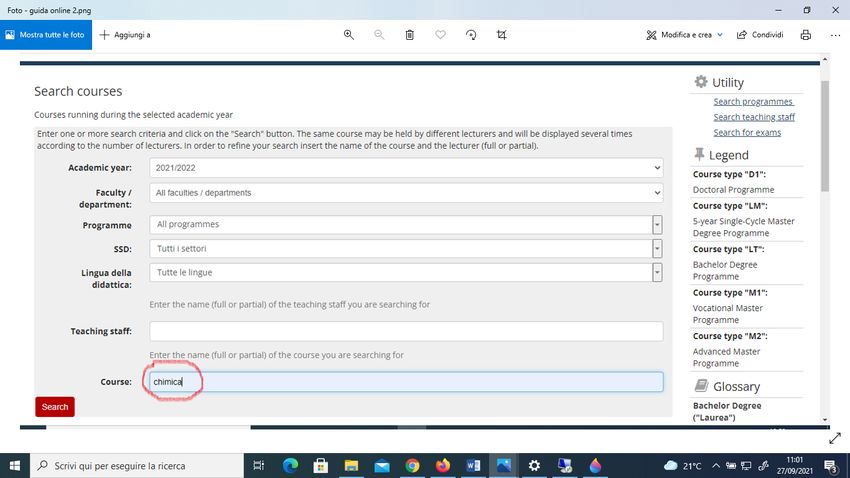Image resolution: width=850 pixels, height=478 pixels.
Task: Open Modifica e crea menu
Action: 684,35
